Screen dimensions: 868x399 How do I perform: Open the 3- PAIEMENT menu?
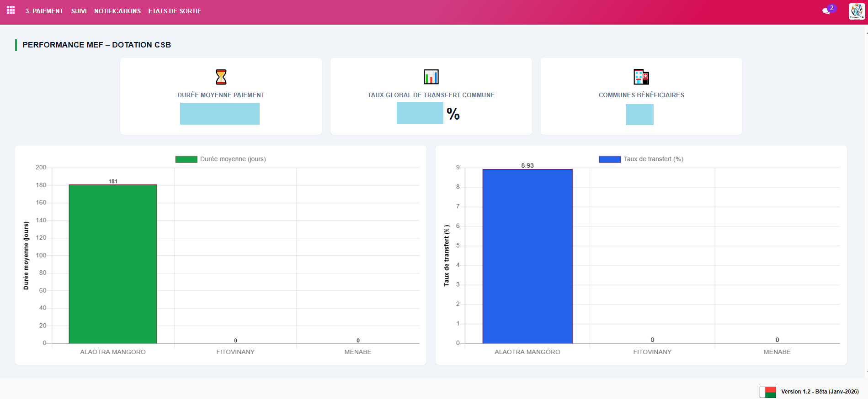[44, 11]
